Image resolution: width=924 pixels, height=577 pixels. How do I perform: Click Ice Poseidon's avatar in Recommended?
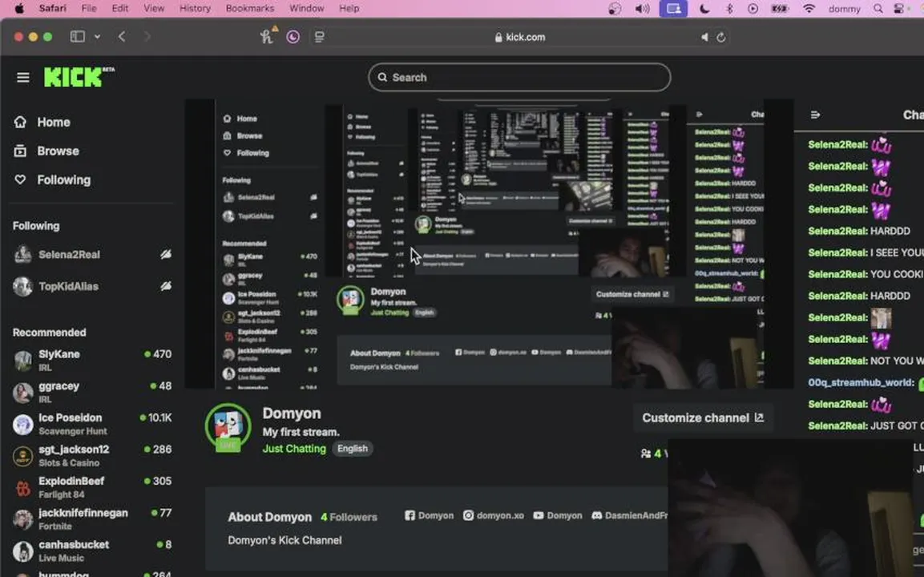23,424
